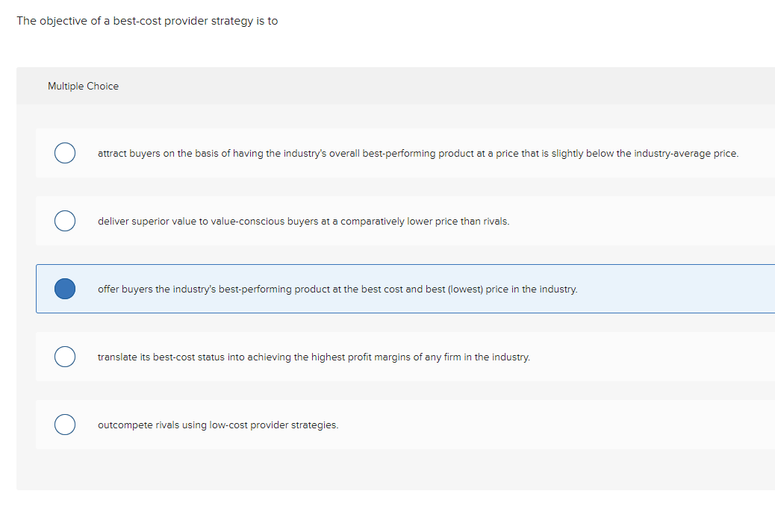Select the radio button for the first answer option
Image resolution: width=775 pixels, height=532 pixels.
[x=65, y=153]
